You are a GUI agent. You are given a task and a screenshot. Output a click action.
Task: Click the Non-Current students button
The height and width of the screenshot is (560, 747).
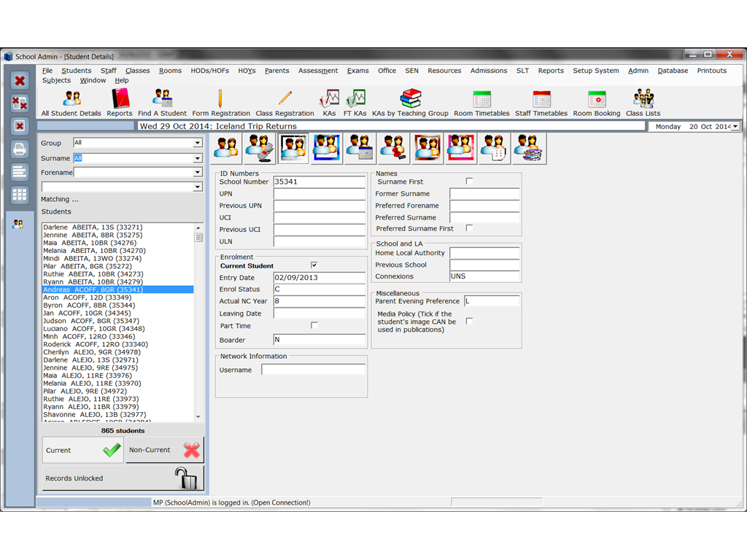tap(165, 450)
